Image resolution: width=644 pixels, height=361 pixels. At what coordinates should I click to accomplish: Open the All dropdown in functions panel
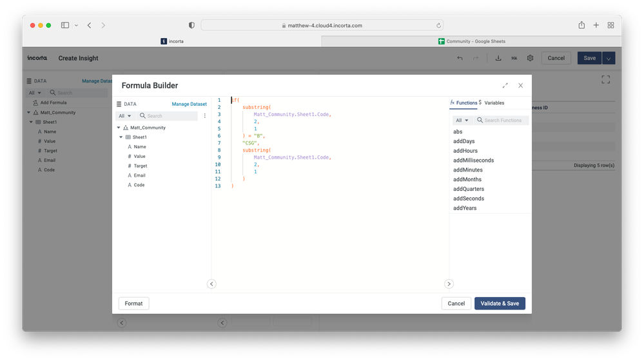coord(462,121)
